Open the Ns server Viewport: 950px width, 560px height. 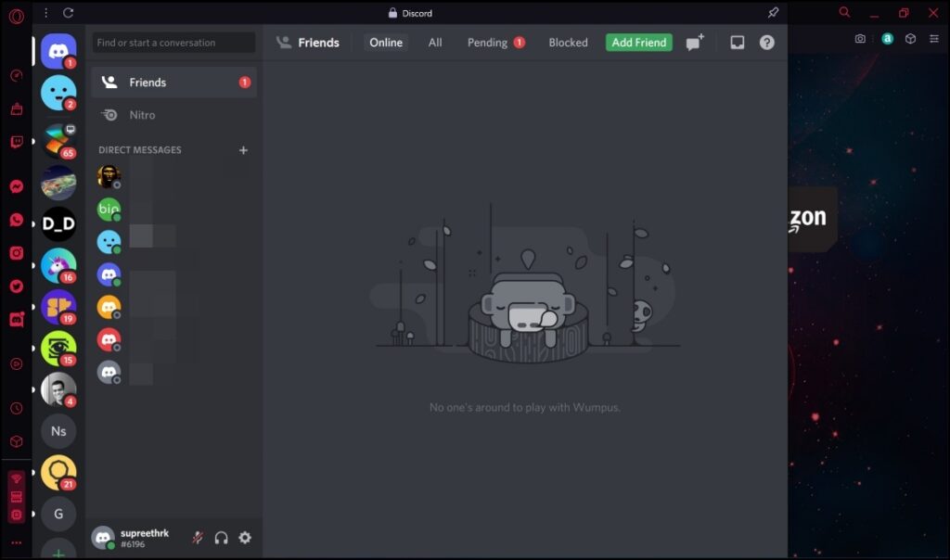point(58,431)
